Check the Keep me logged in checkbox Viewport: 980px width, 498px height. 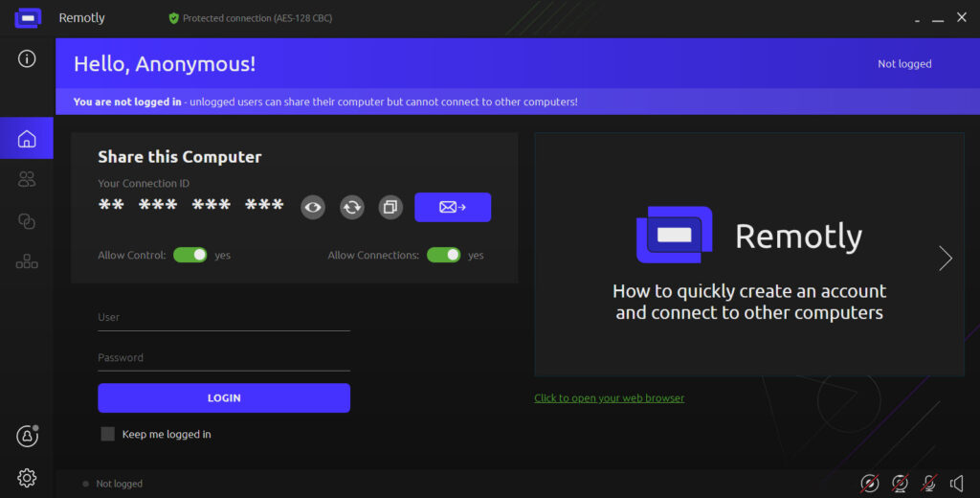(107, 434)
